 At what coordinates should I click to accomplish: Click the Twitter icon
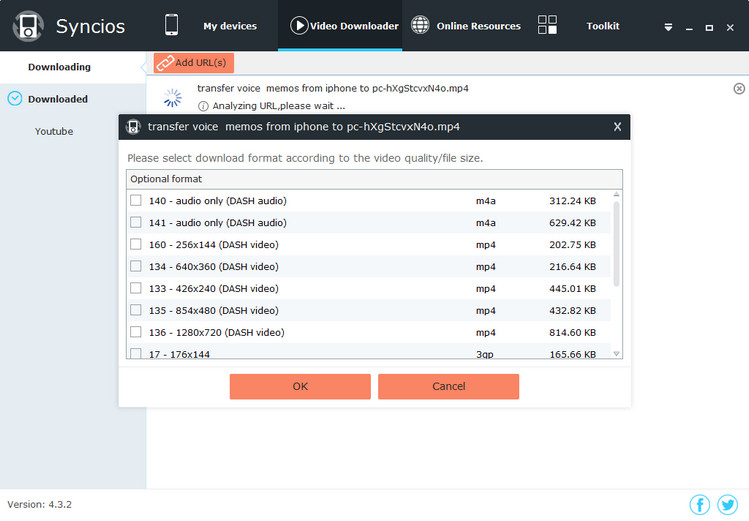pos(728,504)
